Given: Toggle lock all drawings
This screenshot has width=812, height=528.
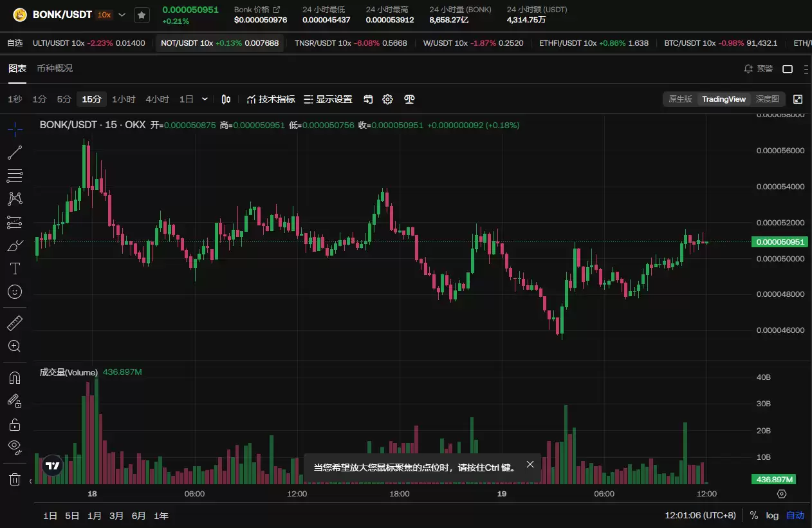Looking at the screenshot, I should [x=15, y=424].
